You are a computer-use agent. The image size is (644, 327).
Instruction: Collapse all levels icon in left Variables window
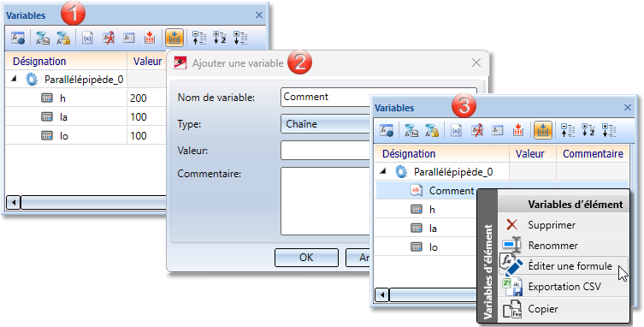point(199,38)
